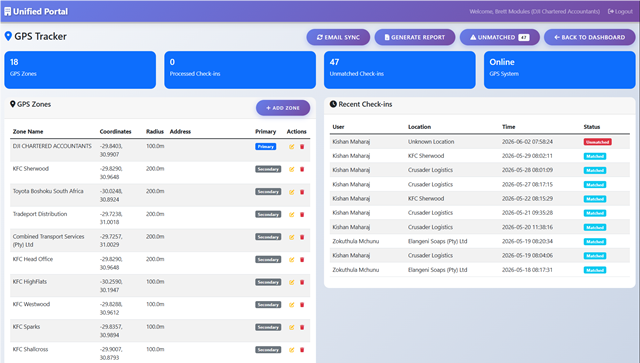
Task: Click the Unified Portal building logo icon
Action: click(7, 11)
